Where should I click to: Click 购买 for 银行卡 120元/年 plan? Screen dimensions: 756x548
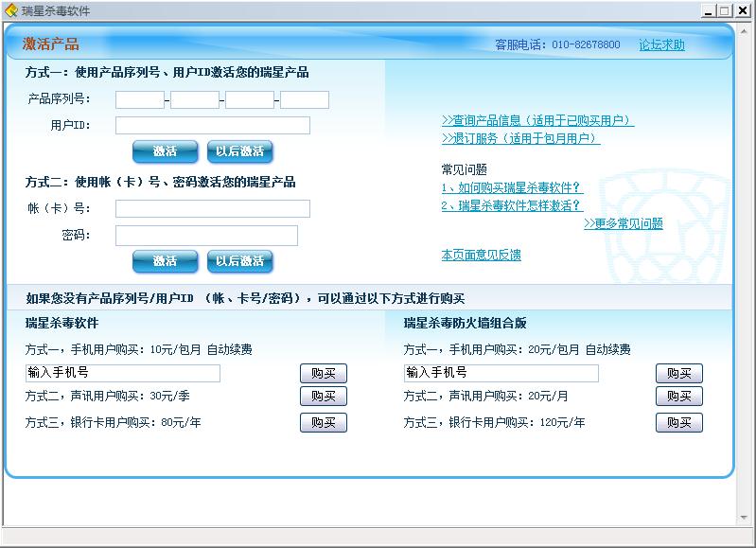[678, 422]
